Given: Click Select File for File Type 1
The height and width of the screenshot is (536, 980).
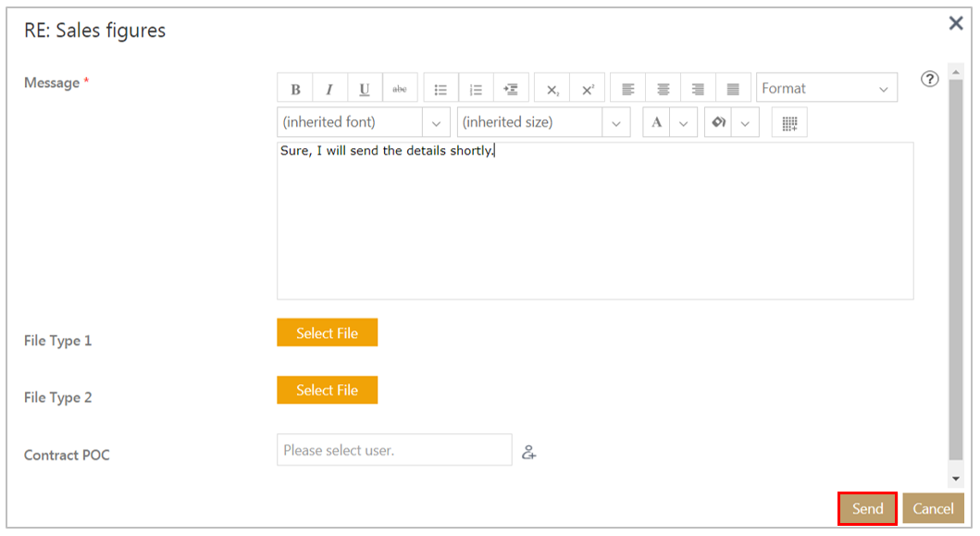Looking at the screenshot, I should 327,333.
